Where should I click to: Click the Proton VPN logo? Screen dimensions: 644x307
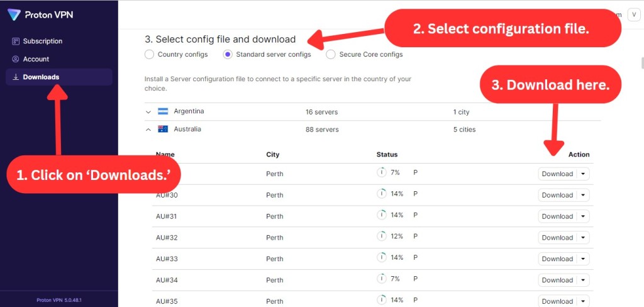40,15
